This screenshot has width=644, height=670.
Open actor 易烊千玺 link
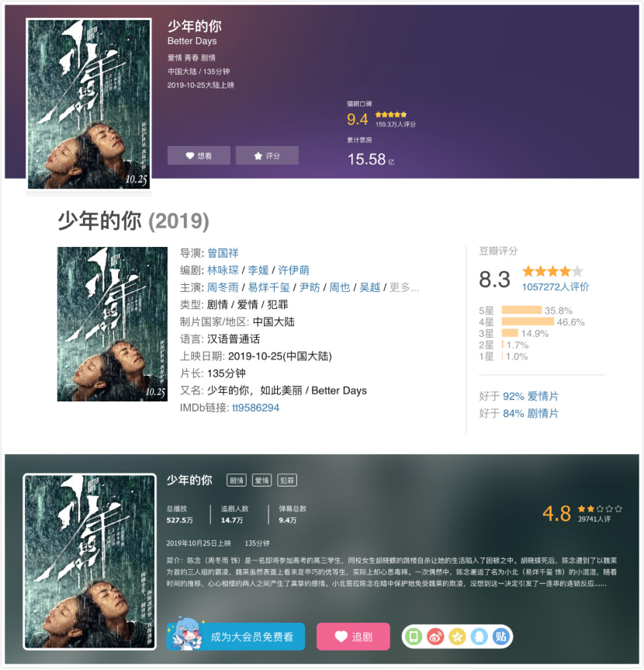point(269,287)
